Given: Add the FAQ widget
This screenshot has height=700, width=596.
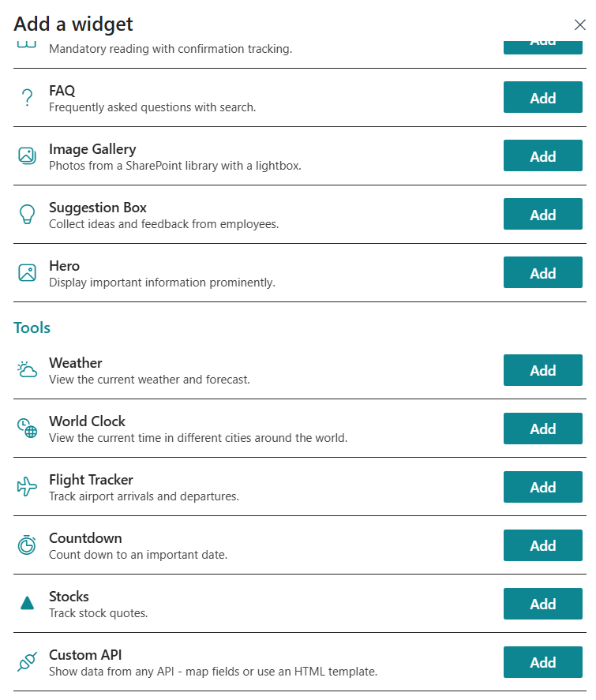Looking at the screenshot, I should (543, 97).
